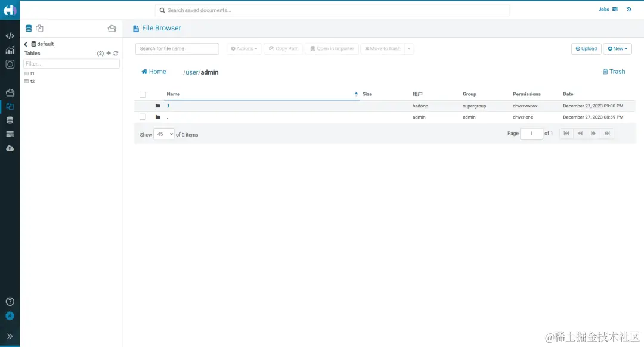The image size is (644, 347).
Task: Go to Home directory link
Action: point(154,72)
